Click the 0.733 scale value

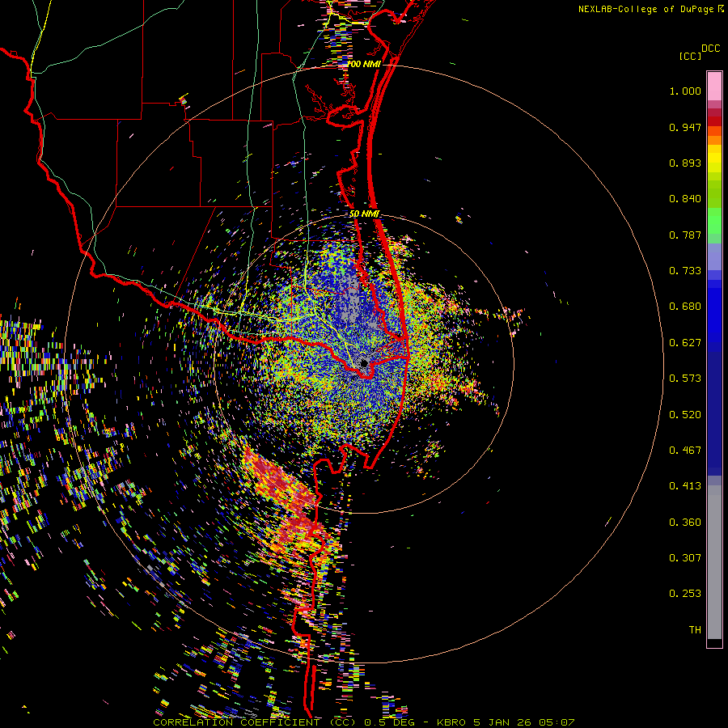685,271
